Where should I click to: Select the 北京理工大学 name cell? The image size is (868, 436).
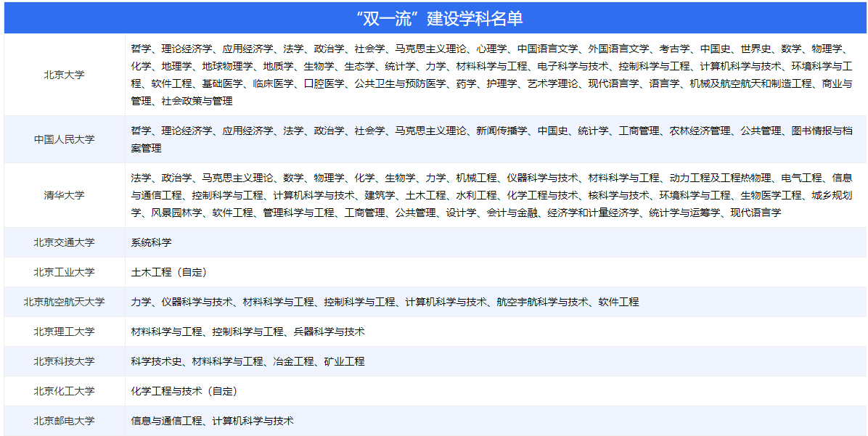[x=64, y=332]
